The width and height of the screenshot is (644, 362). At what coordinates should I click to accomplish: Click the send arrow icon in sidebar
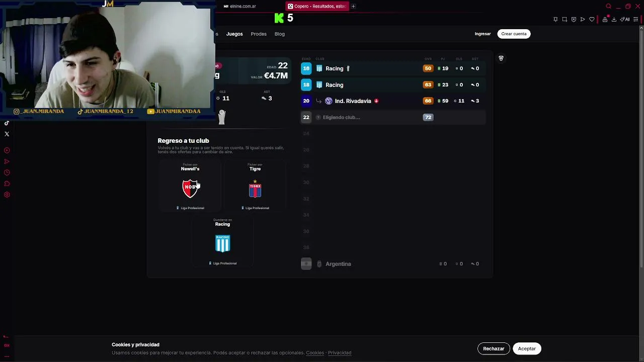click(x=7, y=161)
